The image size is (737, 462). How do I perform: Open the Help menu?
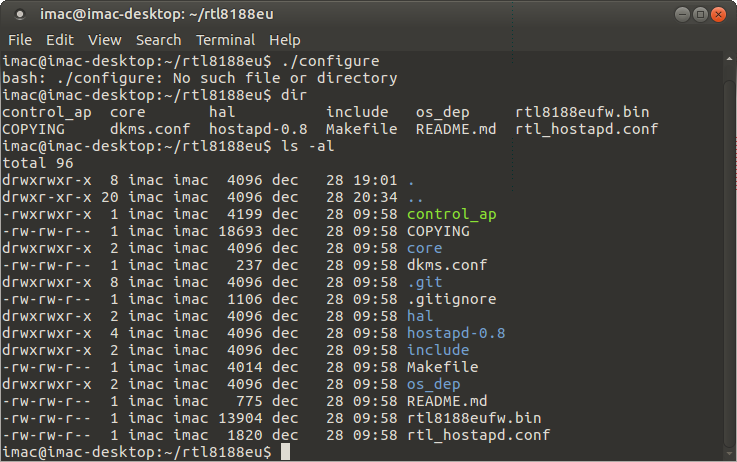point(285,40)
